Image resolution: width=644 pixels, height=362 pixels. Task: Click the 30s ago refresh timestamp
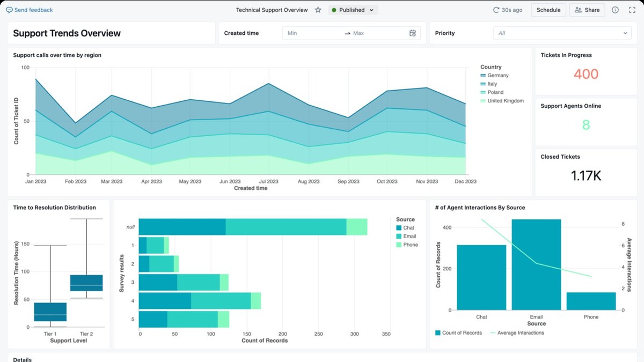(x=512, y=10)
